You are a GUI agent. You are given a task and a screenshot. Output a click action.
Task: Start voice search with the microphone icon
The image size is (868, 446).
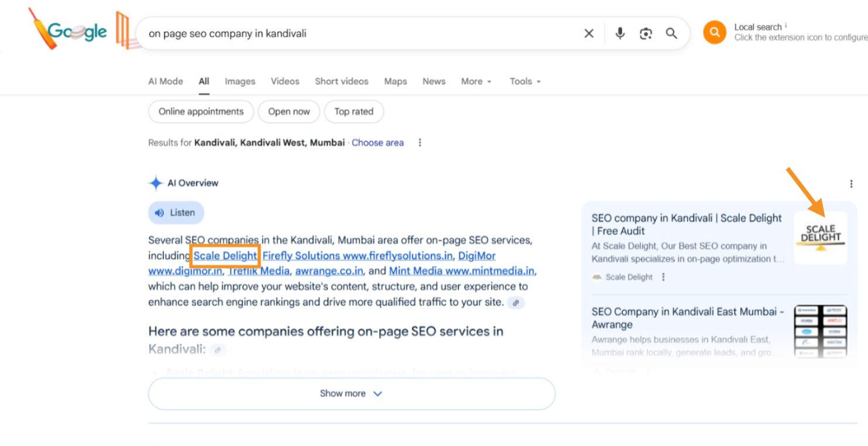point(620,33)
